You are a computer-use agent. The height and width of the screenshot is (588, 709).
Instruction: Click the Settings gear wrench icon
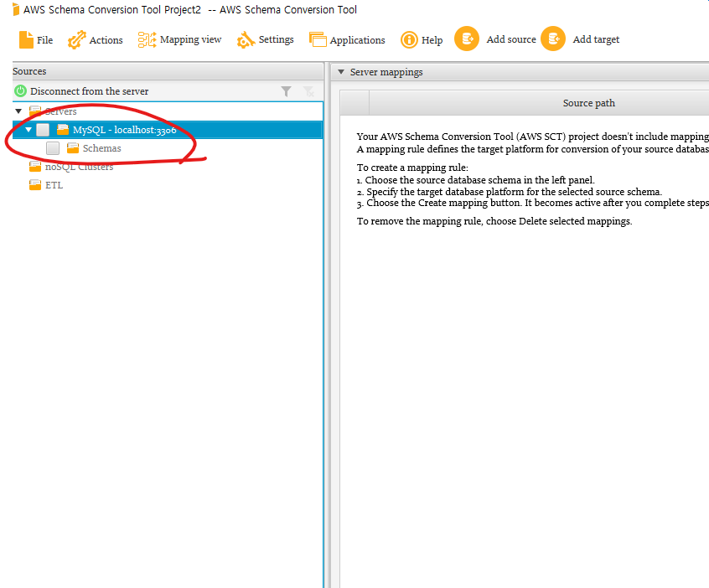coord(246,40)
